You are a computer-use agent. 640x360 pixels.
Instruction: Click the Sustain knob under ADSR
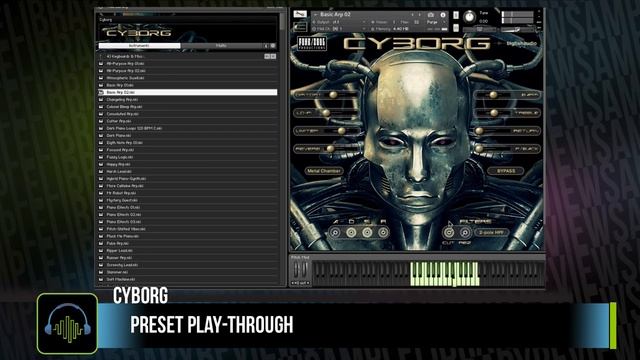coord(367,233)
